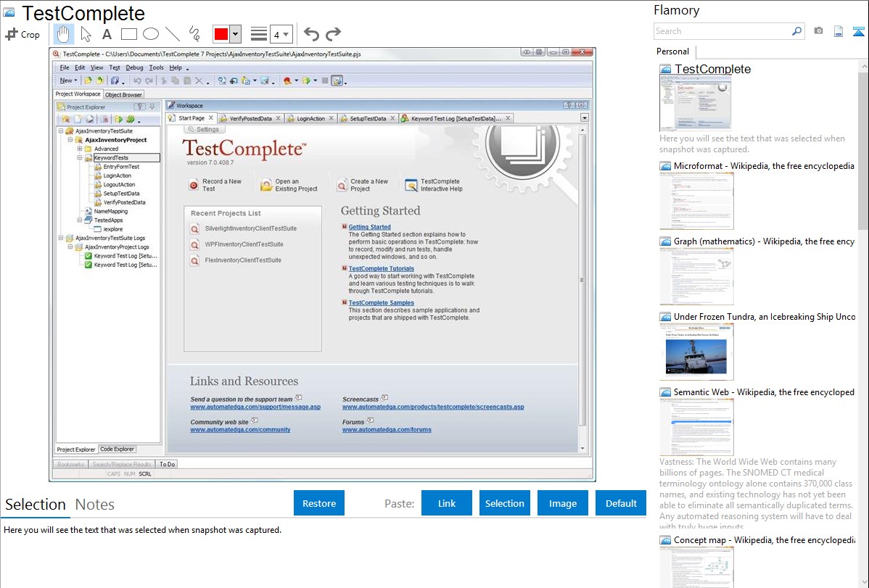869x588 pixels.
Task: Close the Start Page tab
Action: 210,118
